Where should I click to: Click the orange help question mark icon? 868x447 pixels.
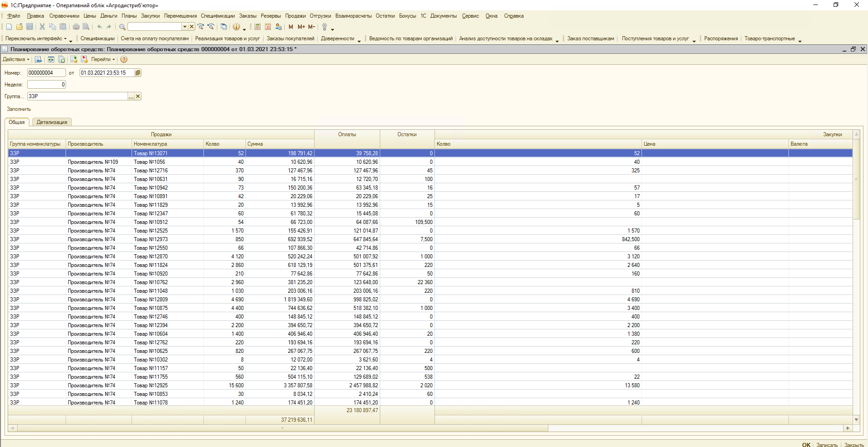(x=124, y=60)
